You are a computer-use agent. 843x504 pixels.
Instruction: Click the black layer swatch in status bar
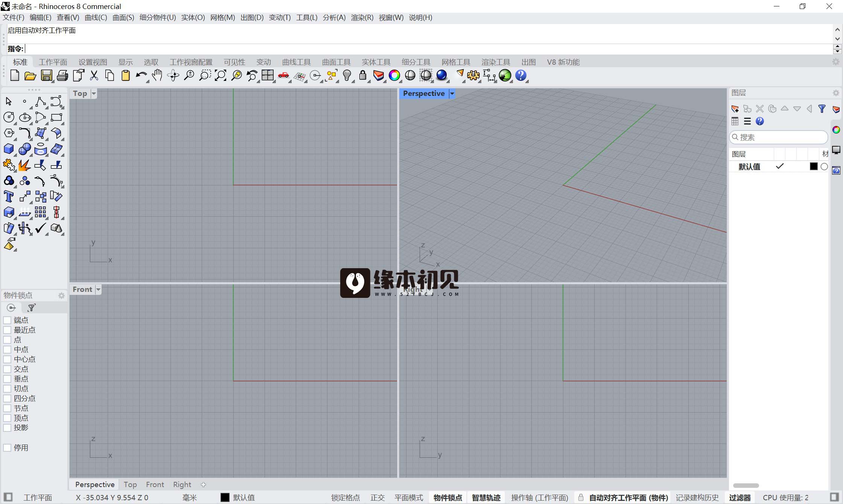225,498
